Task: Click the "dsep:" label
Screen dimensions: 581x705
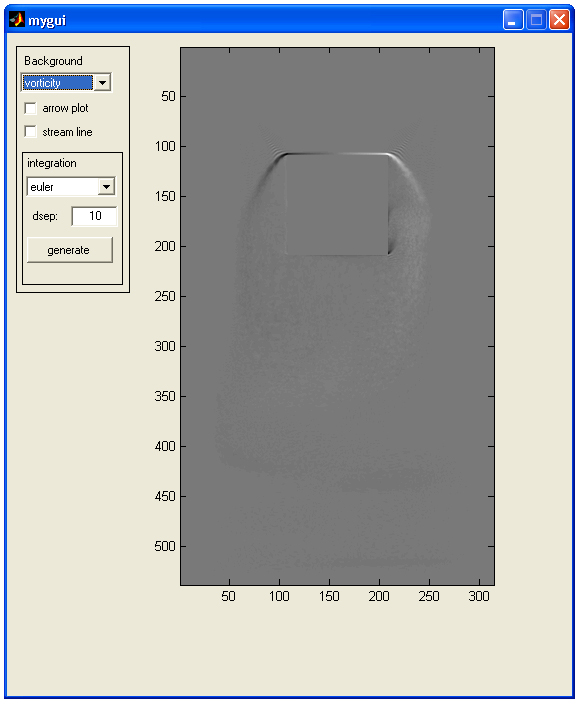Action: point(45,216)
